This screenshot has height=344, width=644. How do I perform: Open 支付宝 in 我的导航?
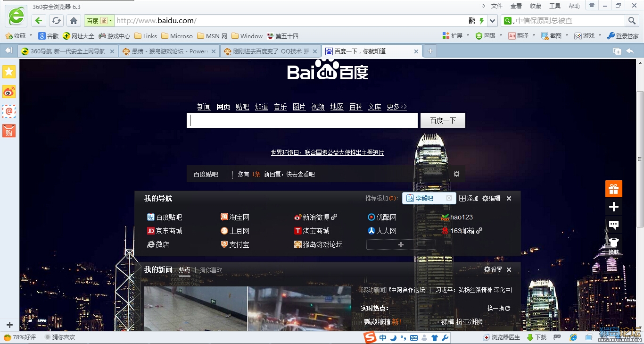coord(235,244)
